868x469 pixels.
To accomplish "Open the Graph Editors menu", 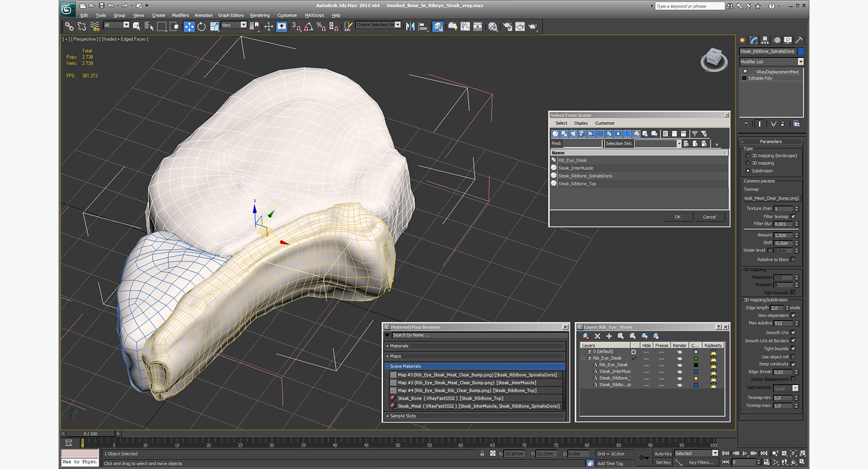I will point(231,15).
